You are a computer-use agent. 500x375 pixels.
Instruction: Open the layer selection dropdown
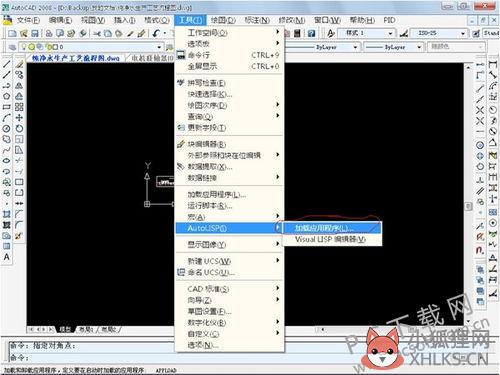pyautogui.click(x=91, y=47)
